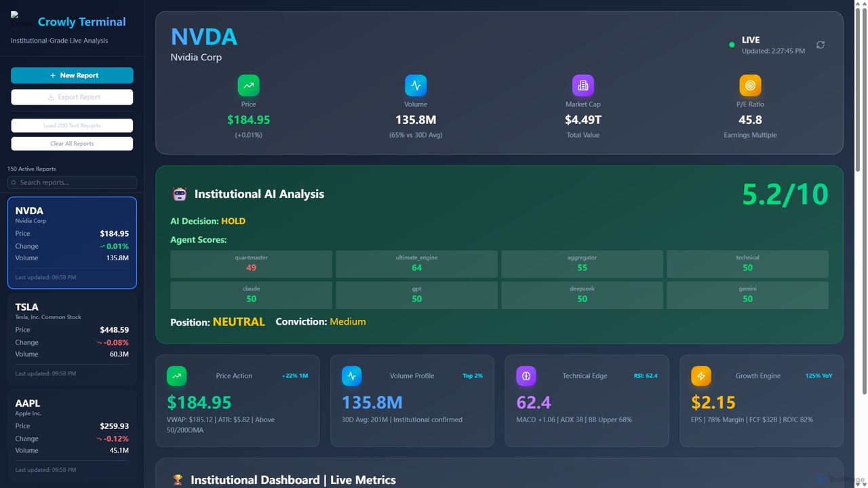Click the gemini agent score tile
The width and height of the screenshot is (868, 488).
point(747,295)
